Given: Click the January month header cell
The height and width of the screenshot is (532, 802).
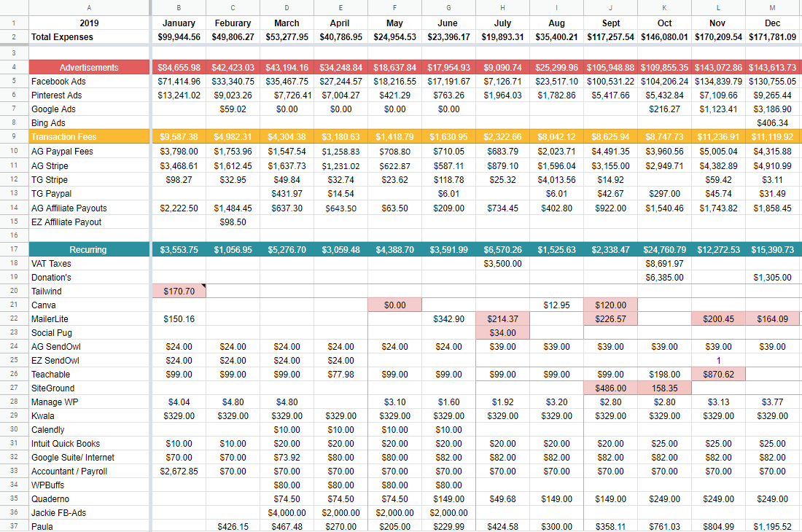Looking at the screenshot, I should click(x=179, y=23).
